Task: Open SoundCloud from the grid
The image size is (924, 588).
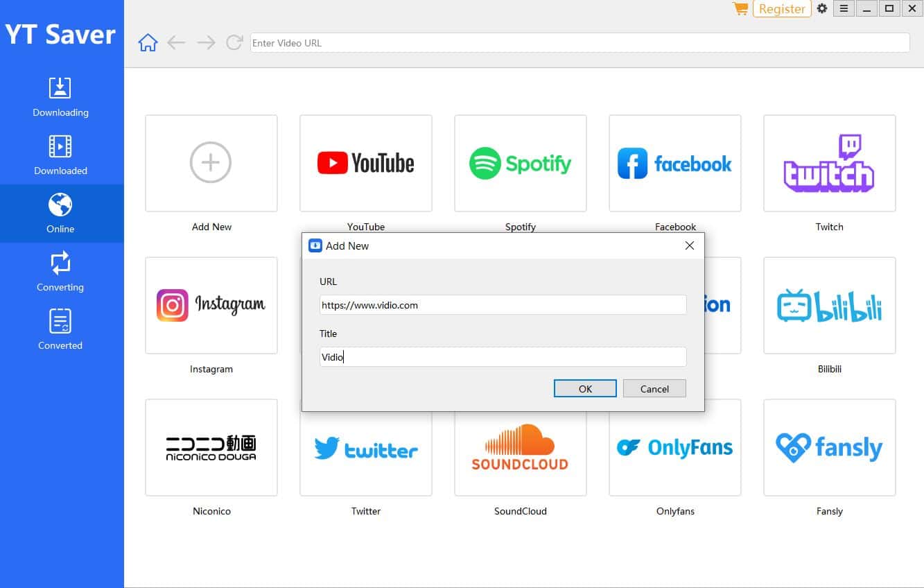Action: click(520, 447)
